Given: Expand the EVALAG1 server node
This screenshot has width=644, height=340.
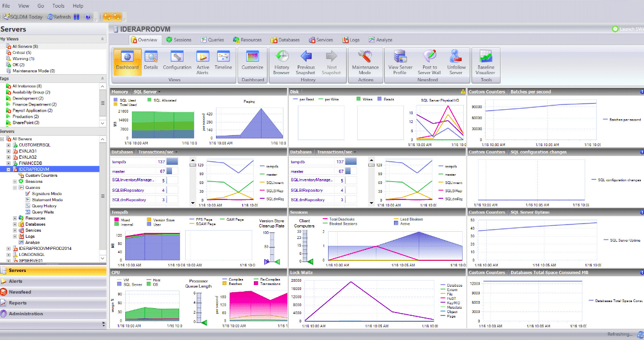Looking at the screenshot, I should [x=9, y=151].
